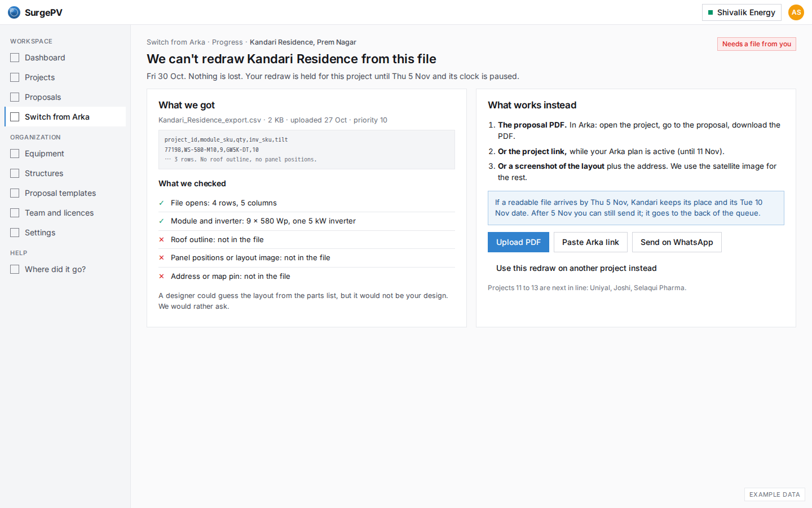Click Use this redraw on another project instead
The width and height of the screenshot is (812, 508).
coord(576,268)
